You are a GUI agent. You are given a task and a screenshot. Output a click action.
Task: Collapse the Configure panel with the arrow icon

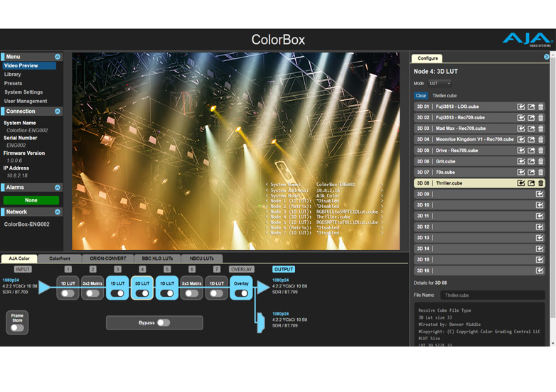point(547,57)
